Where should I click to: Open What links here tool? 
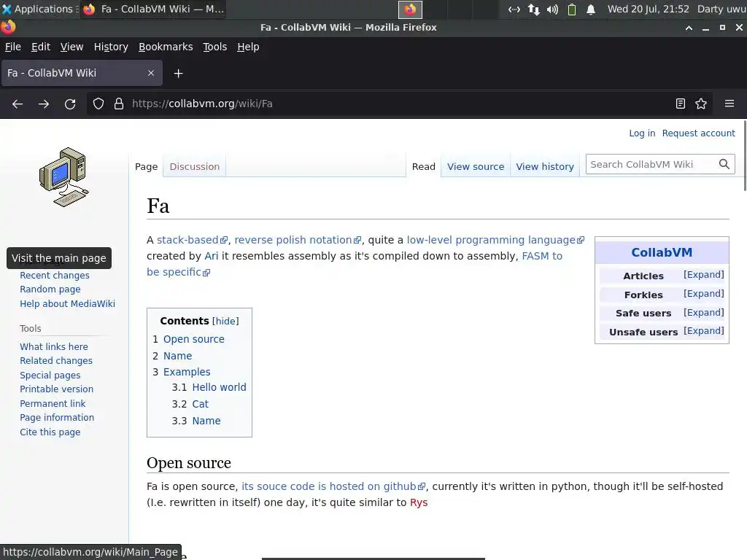[x=54, y=347]
